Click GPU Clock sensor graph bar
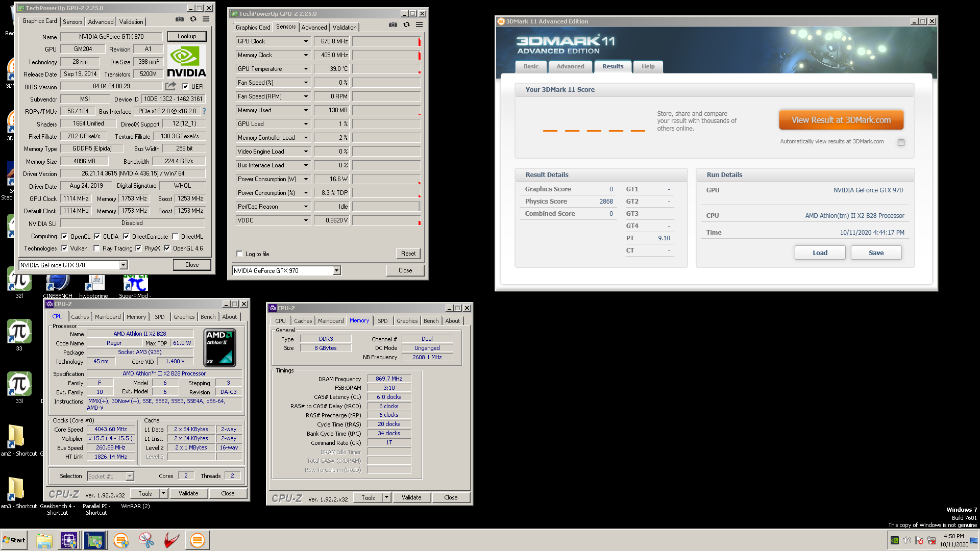 [x=386, y=41]
